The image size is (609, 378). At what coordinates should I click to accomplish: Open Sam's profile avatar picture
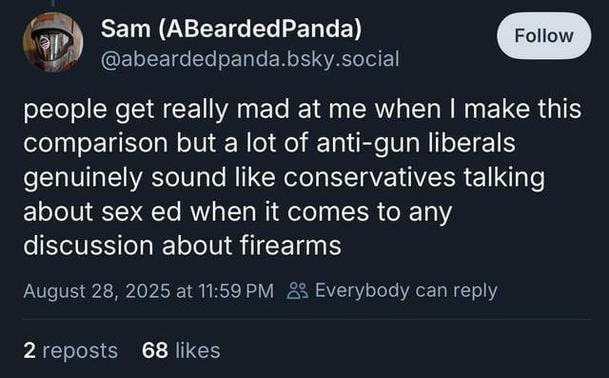click(x=53, y=42)
